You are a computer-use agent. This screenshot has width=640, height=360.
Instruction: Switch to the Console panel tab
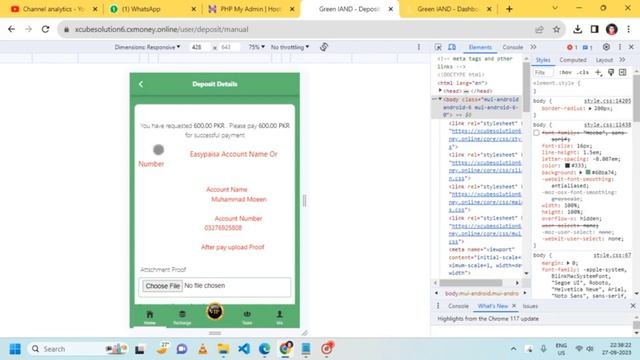(x=513, y=47)
